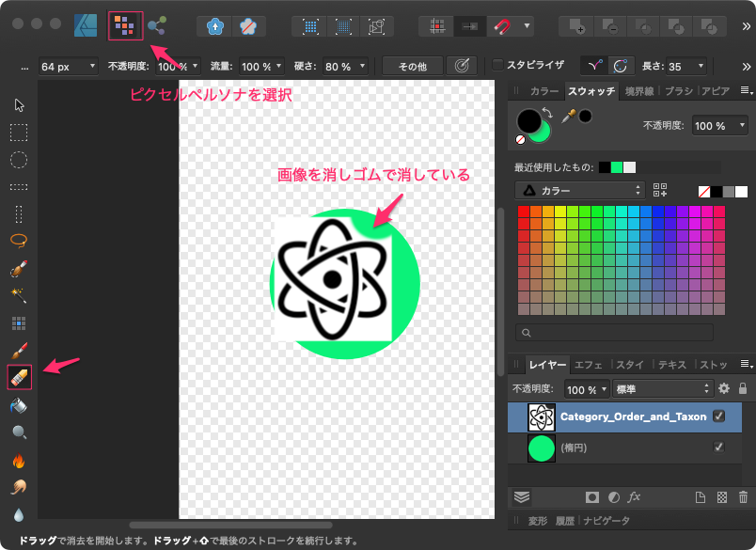Switch to Pixel Persona icon

coord(125,25)
